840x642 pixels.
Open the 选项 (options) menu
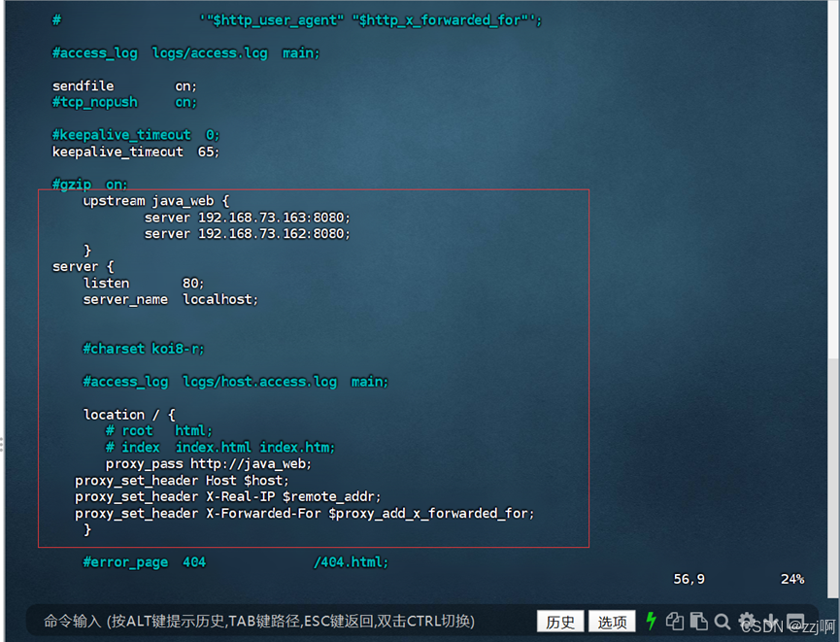point(613,621)
